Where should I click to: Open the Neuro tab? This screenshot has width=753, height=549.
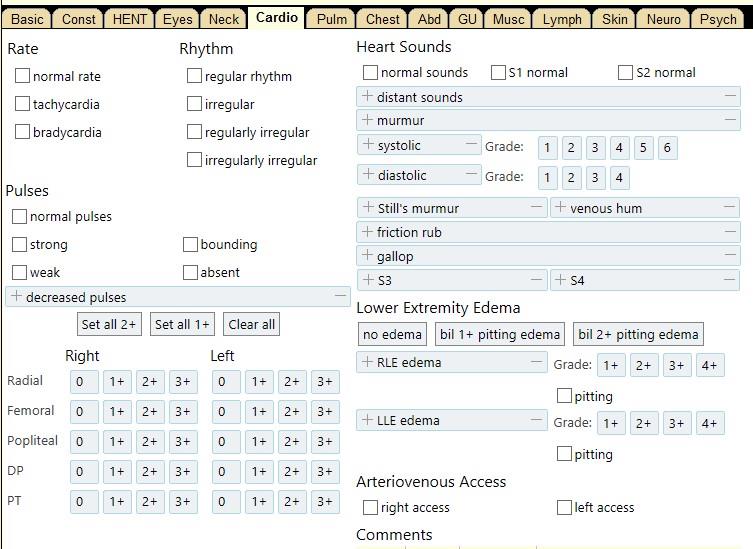(663, 19)
